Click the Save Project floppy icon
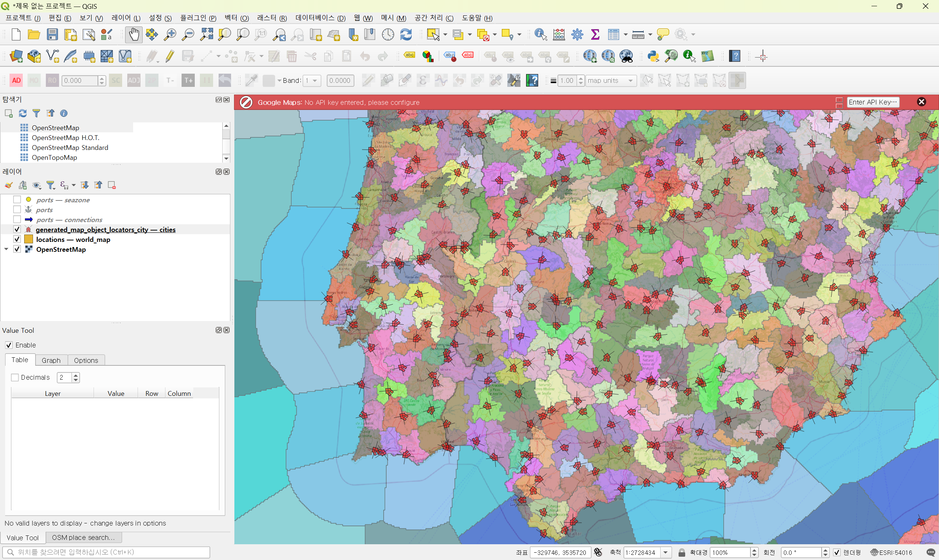 [x=52, y=35]
